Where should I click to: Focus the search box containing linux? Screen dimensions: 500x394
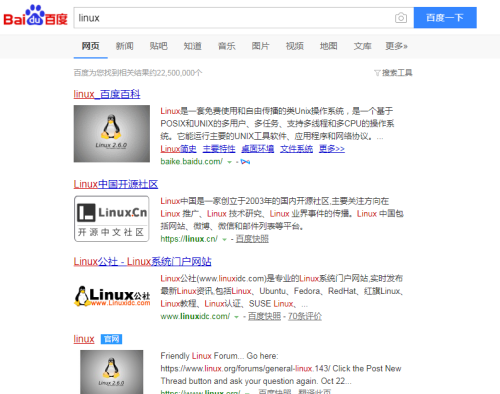pos(233,18)
